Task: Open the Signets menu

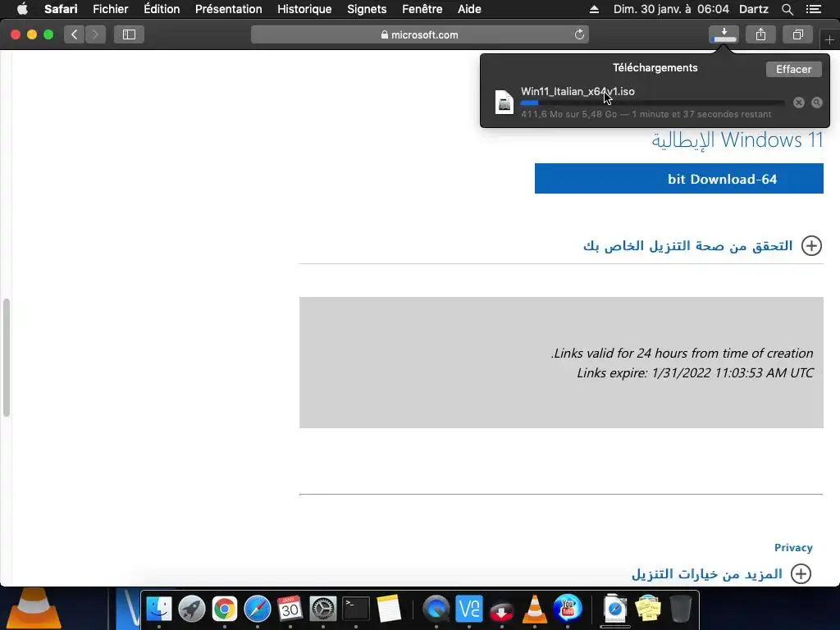Action: click(x=367, y=9)
